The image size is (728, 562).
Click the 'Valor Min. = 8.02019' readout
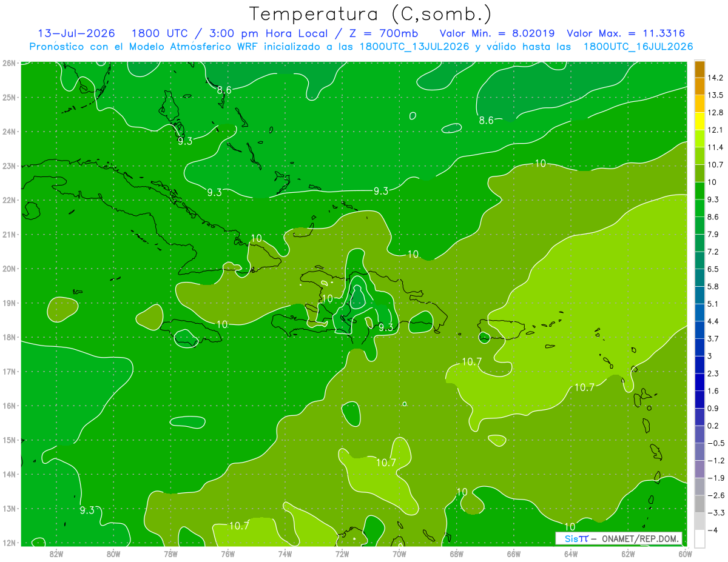(497, 33)
